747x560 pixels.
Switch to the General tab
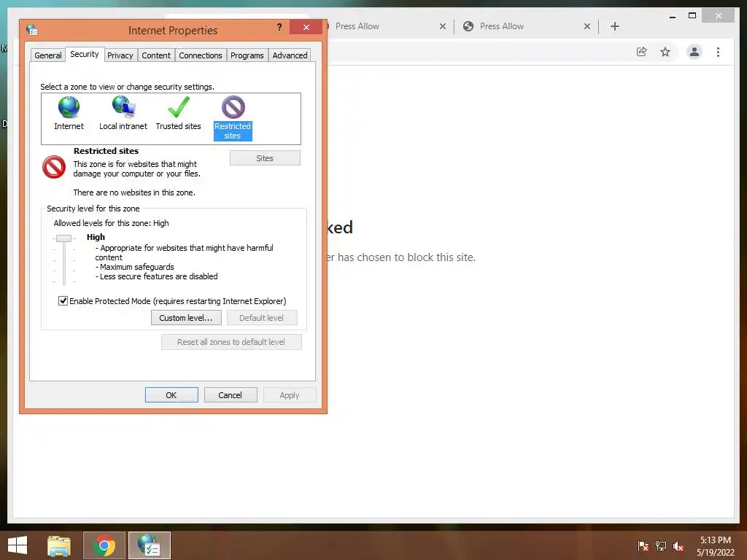pyautogui.click(x=47, y=55)
